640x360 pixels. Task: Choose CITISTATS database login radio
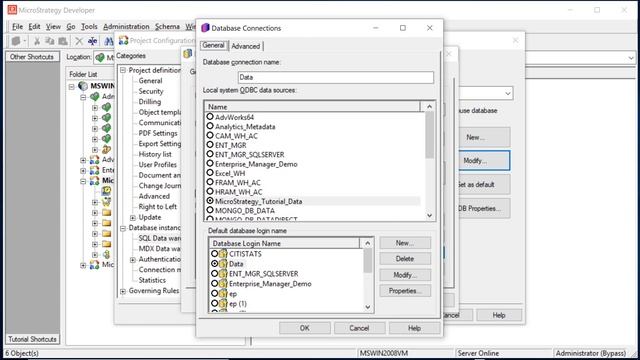[214, 254]
